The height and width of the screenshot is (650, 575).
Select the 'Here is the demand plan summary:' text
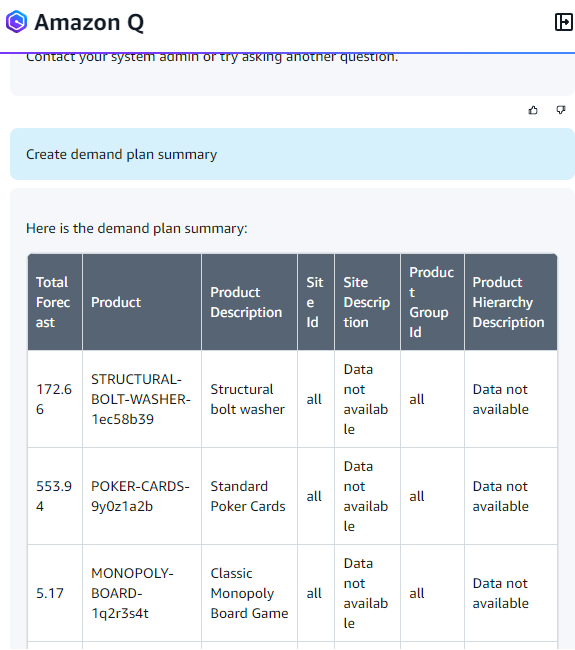136,228
